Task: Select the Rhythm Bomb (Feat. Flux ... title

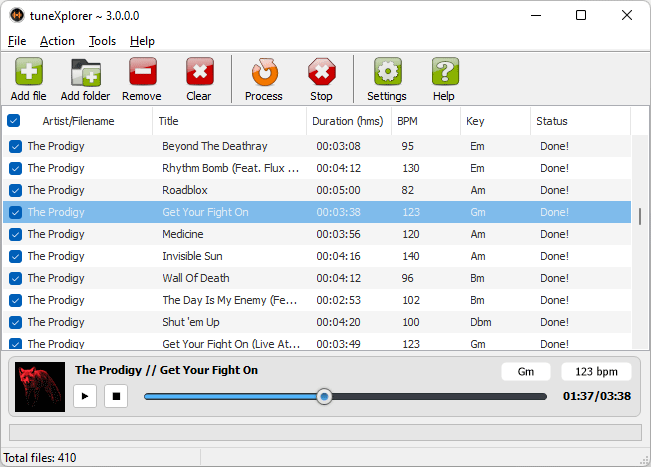Action: 230,168
